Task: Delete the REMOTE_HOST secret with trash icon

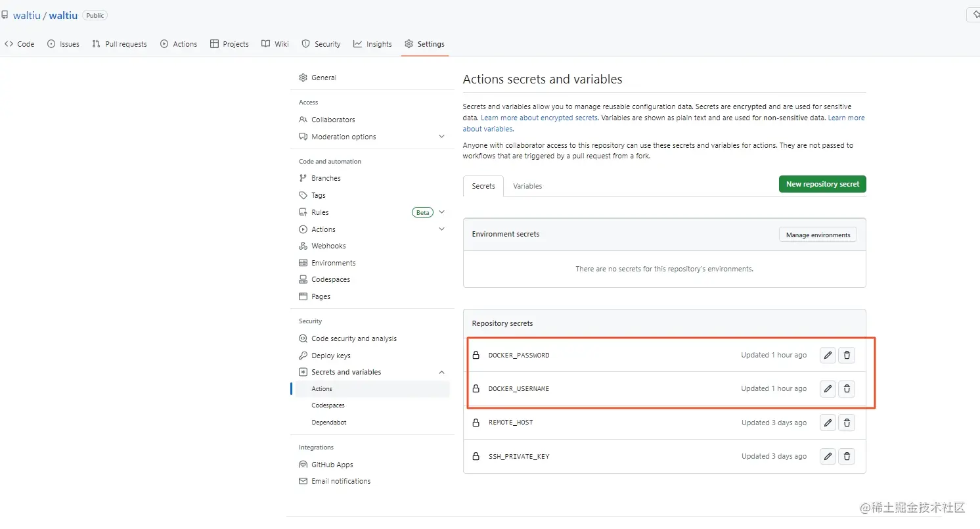Action: pyautogui.click(x=847, y=423)
